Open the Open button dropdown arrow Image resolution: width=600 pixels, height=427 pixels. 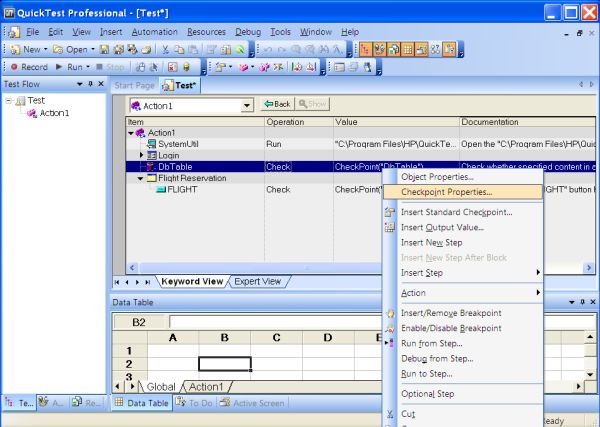(x=93, y=49)
